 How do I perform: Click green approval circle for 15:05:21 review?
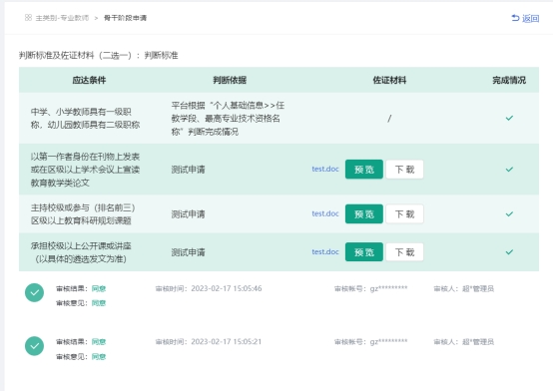click(x=34, y=346)
